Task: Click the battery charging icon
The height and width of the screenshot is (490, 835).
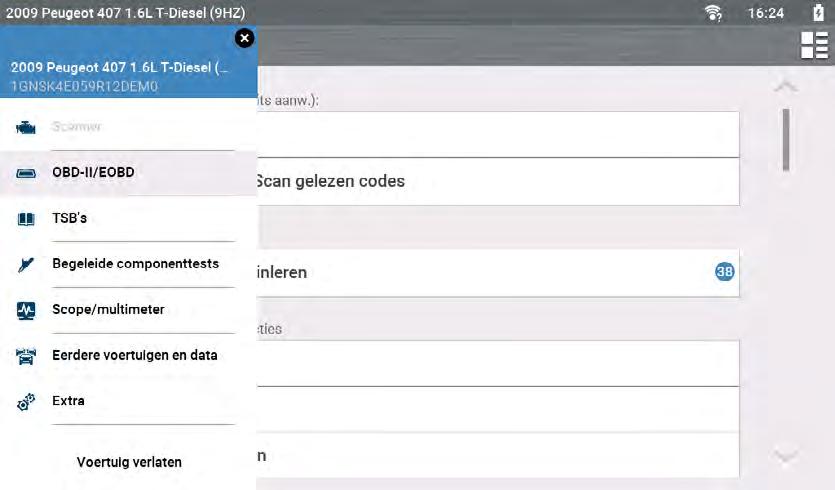Action: (818, 12)
